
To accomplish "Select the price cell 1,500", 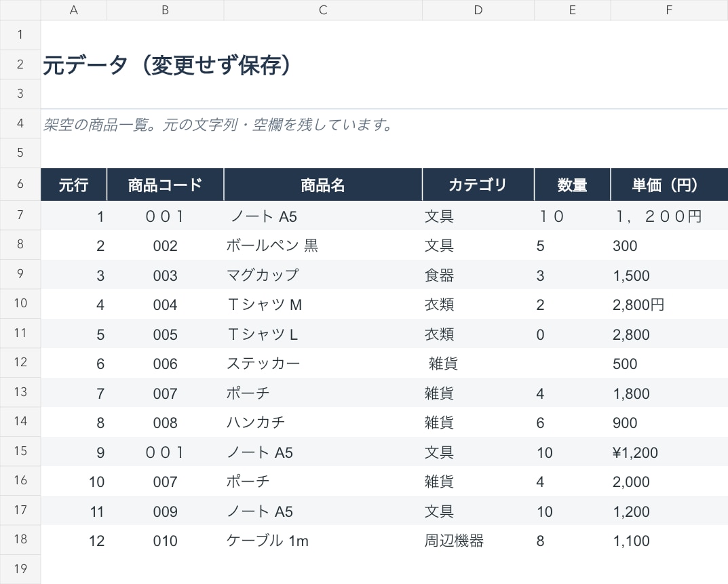I will click(669, 275).
